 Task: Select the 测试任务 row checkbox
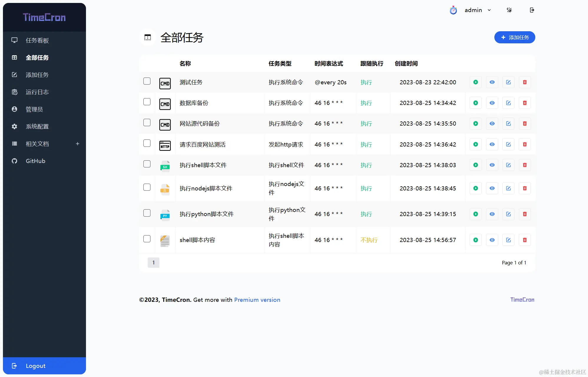coord(147,81)
